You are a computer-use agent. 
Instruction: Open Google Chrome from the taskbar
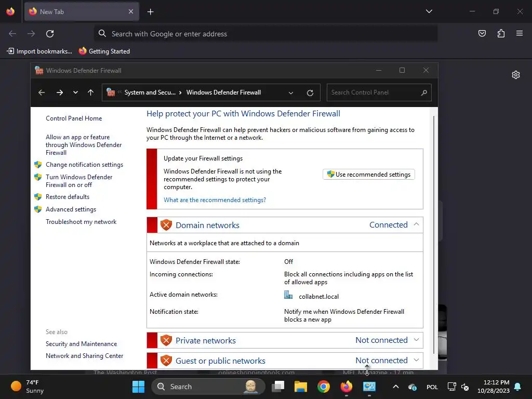(323, 387)
